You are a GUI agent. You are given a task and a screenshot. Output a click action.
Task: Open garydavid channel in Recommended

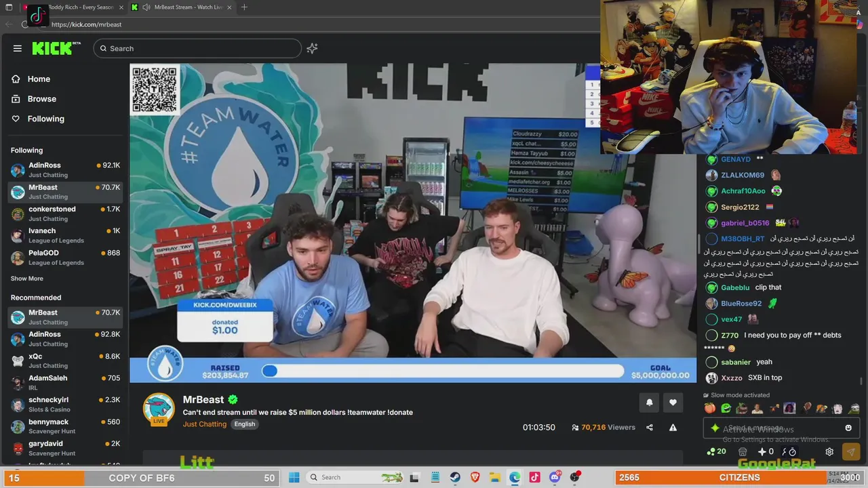65,448
